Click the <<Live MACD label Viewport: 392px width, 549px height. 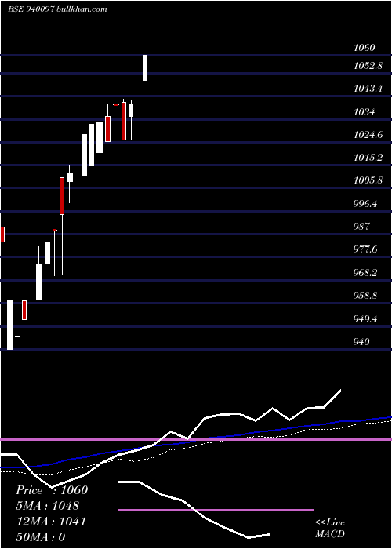[330, 529]
